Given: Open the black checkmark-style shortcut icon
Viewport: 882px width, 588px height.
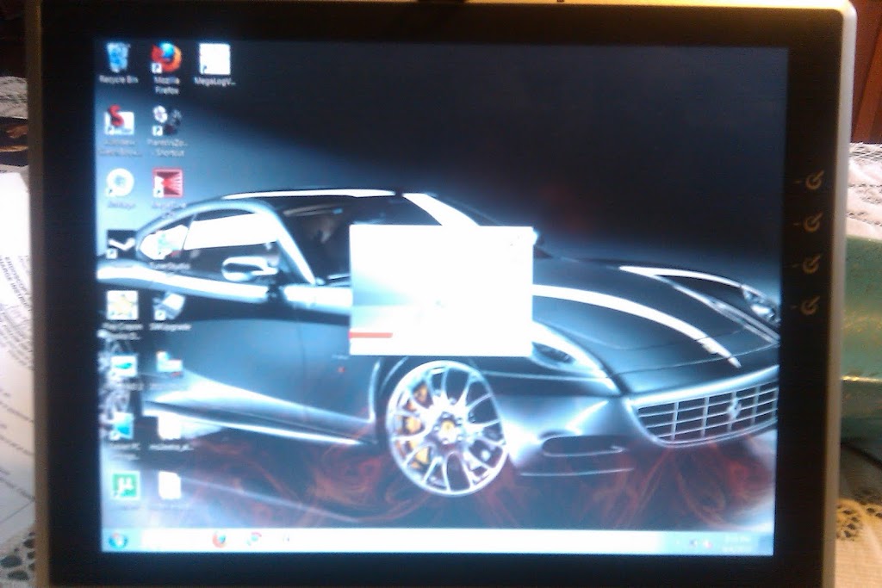Looking at the screenshot, I should pos(121,245).
